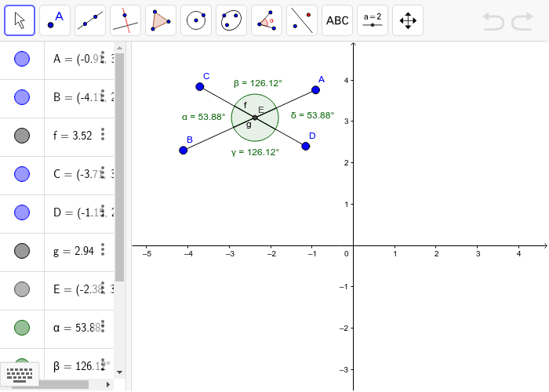Toggle visibility of point A
Screen dimensions: 549x392
pyautogui.click(x=22, y=59)
